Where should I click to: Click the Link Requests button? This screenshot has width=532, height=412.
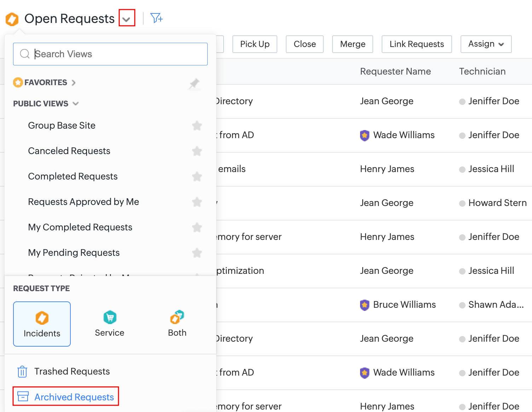point(416,44)
